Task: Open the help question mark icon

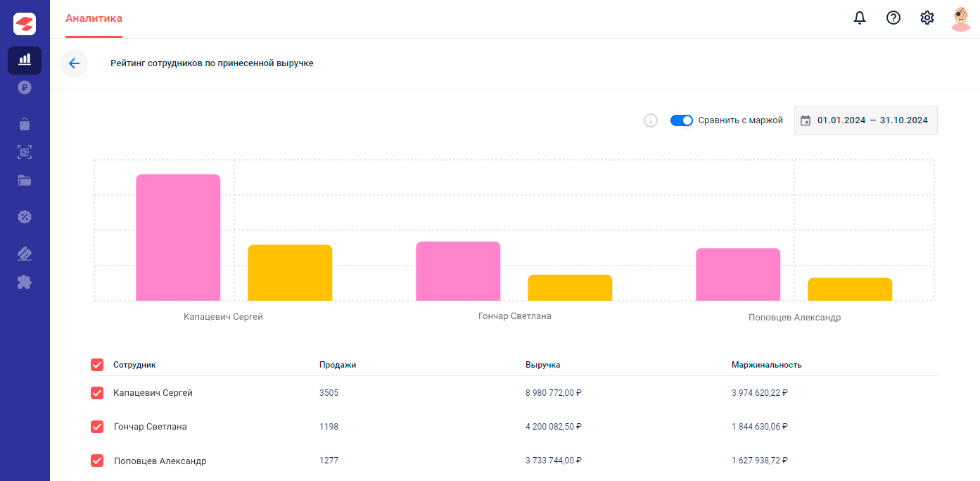Action: (x=893, y=18)
